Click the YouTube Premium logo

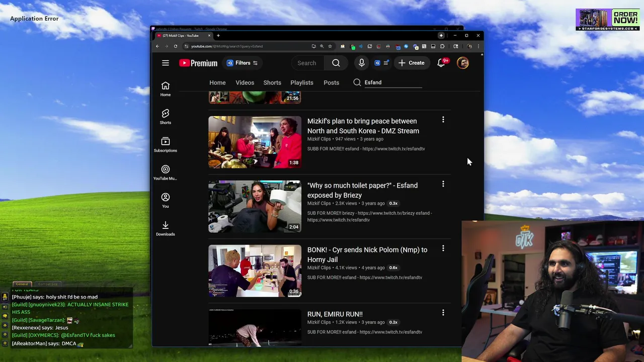[198, 63]
